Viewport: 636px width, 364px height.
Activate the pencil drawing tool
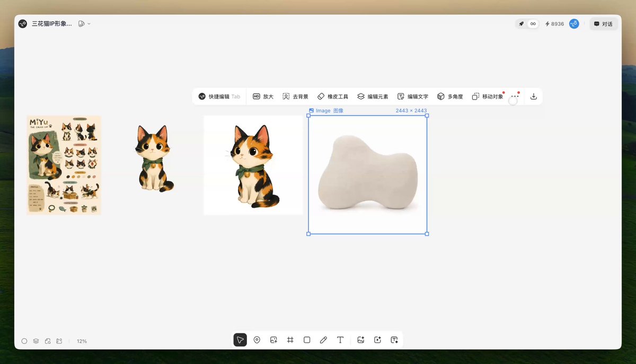324,340
